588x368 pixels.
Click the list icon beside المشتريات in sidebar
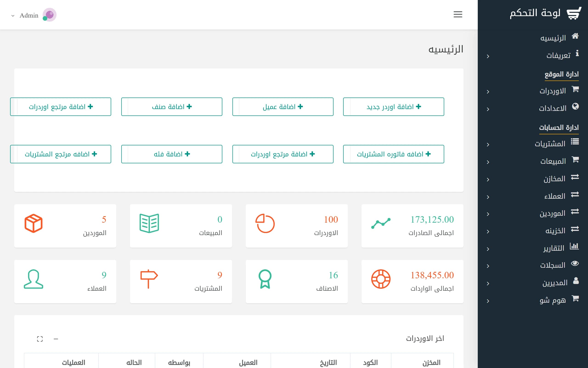[575, 141]
